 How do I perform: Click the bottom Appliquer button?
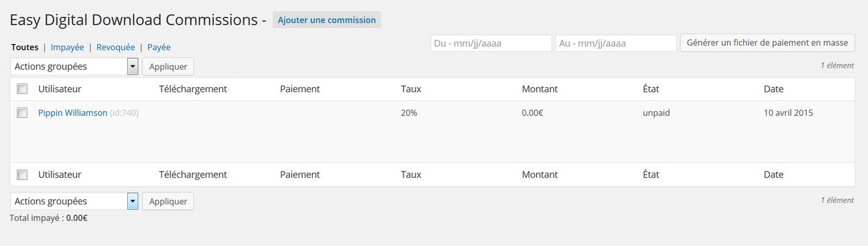pyautogui.click(x=168, y=201)
